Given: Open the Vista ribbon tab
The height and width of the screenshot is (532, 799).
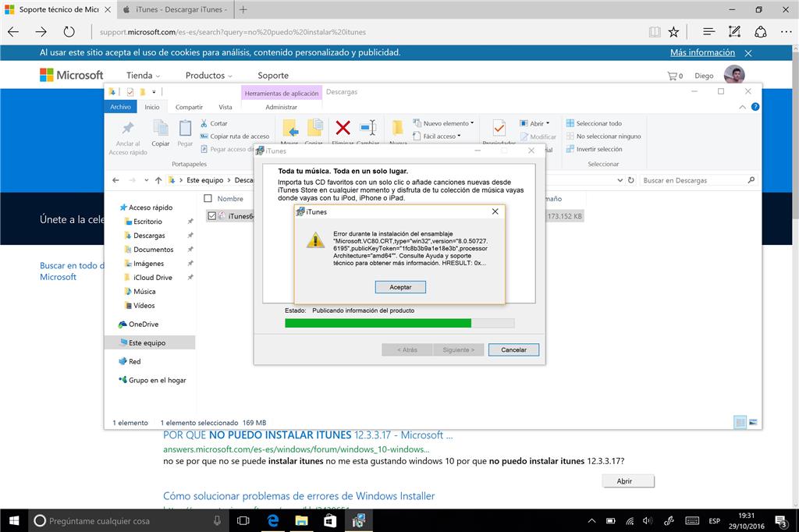Looking at the screenshot, I should (225, 107).
